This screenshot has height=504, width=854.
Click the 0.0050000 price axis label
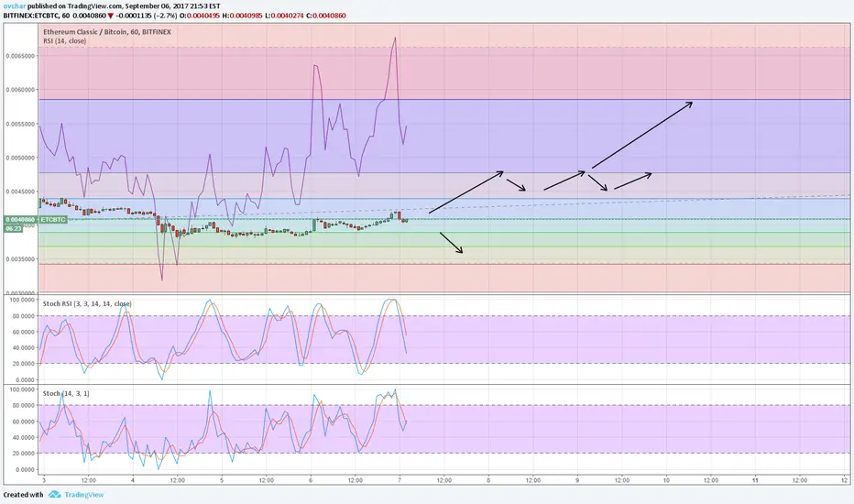point(20,158)
